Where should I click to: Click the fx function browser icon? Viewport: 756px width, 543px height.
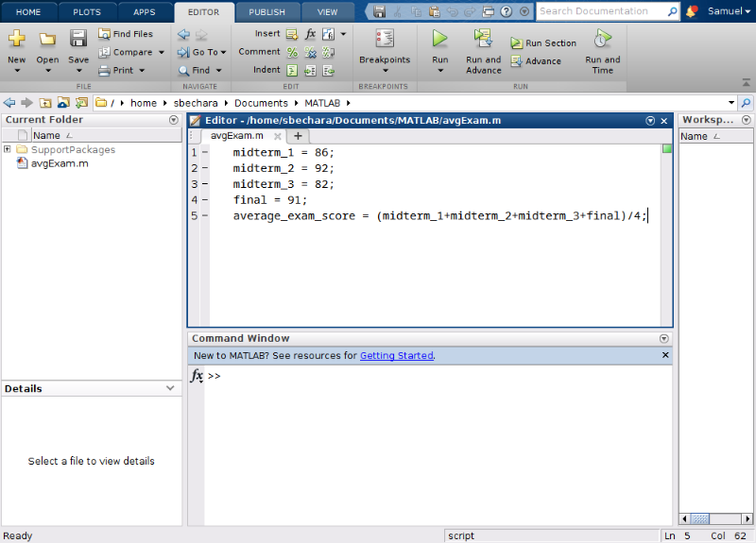[x=197, y=375]
